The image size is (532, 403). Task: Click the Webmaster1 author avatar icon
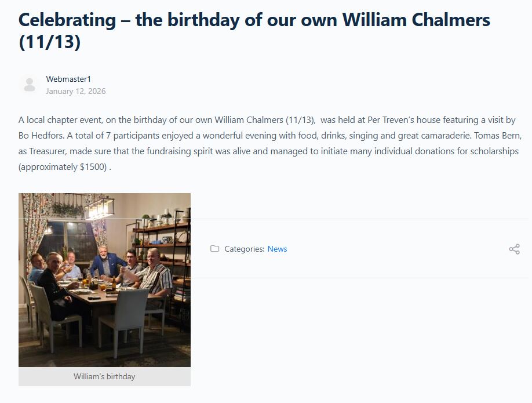(x=30, y=85)
